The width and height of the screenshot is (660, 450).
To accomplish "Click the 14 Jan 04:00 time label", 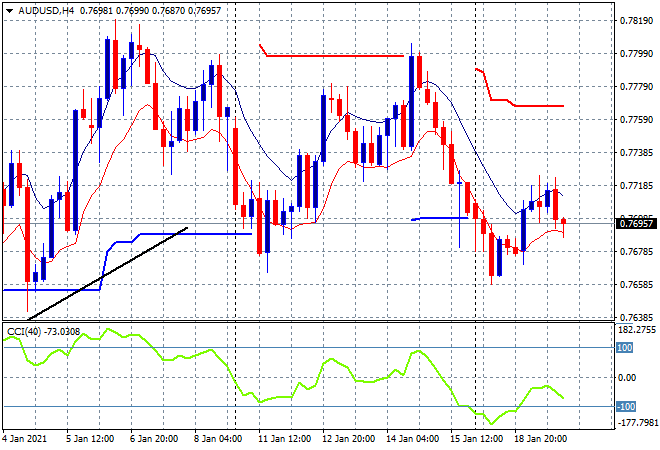I will (x=412, y=439).
